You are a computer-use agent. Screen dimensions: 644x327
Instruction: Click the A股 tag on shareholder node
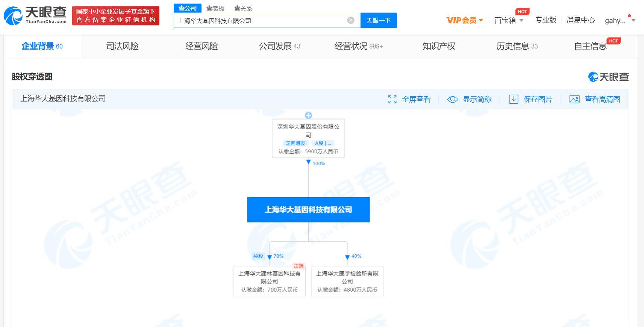[323, 143]
